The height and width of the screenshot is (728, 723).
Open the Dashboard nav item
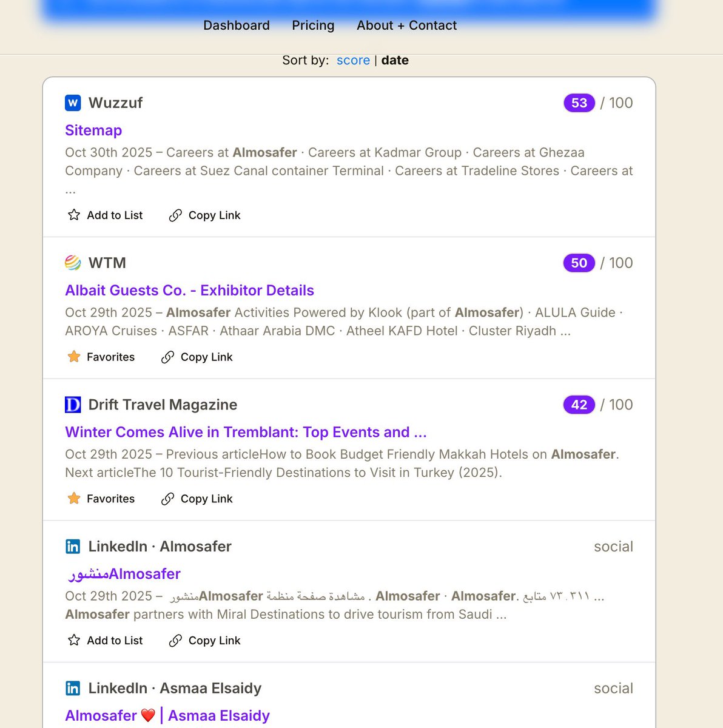(236, 25)
